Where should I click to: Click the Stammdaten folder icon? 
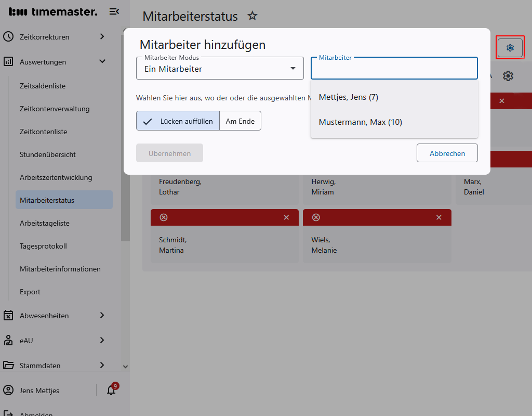point(8,365)
